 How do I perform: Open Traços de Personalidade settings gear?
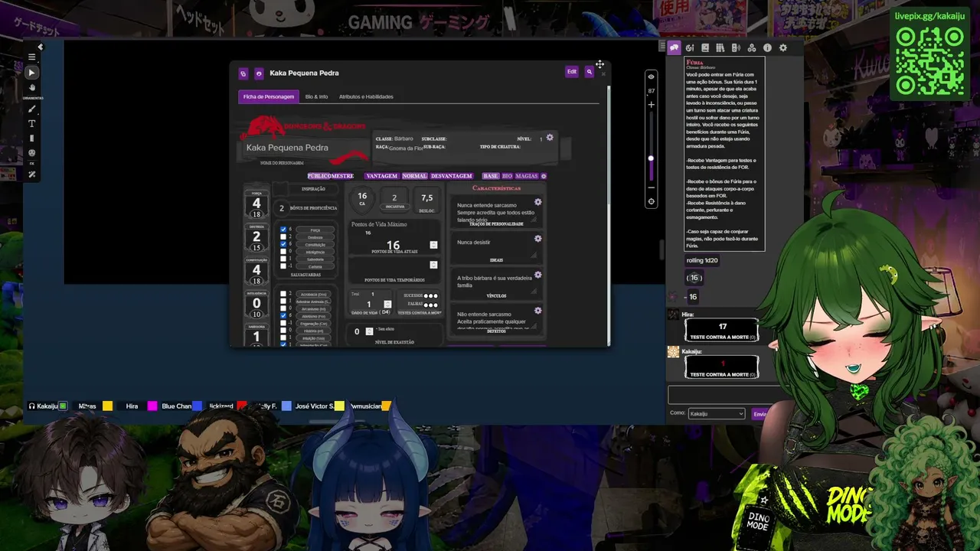pyautogui.click(x=537, y=202)
